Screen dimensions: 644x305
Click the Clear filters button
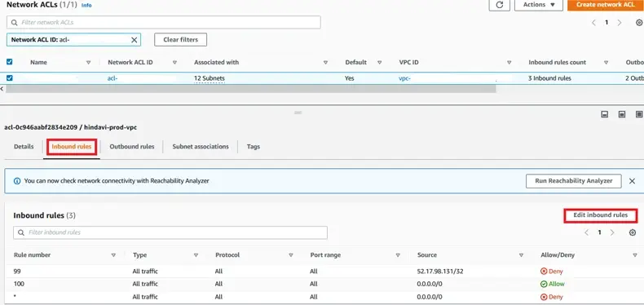[180, 40]
